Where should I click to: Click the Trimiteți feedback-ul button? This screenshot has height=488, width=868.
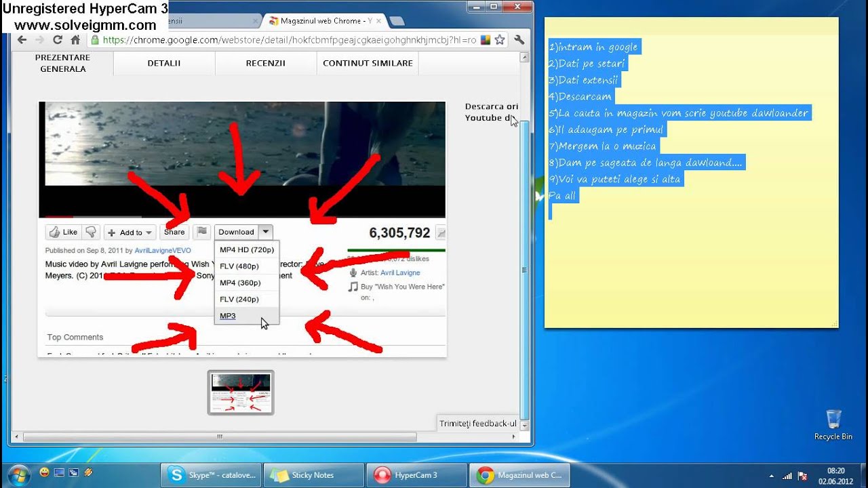[x=478, y=424]
